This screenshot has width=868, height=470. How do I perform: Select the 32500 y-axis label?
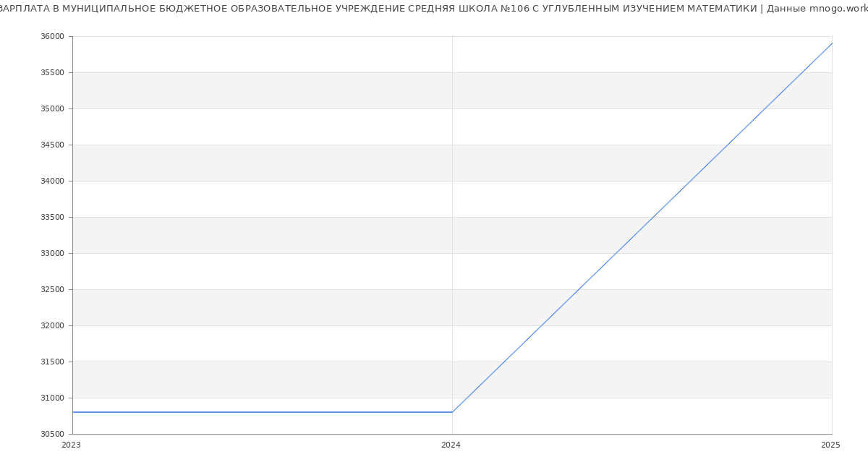tap(52, 290)
